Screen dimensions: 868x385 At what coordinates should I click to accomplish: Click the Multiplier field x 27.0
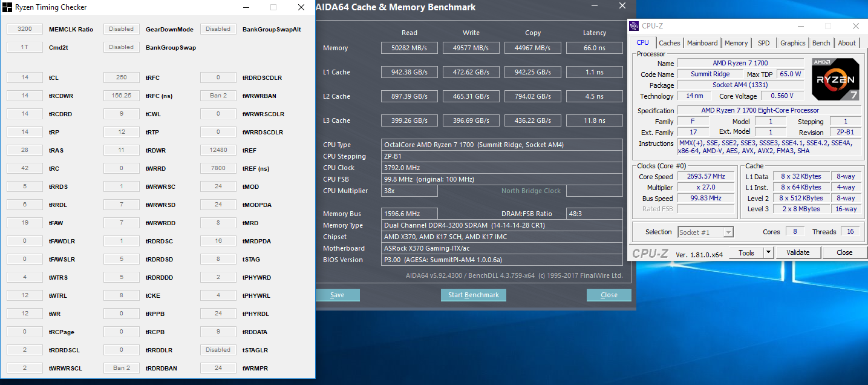tap(705, 188)
